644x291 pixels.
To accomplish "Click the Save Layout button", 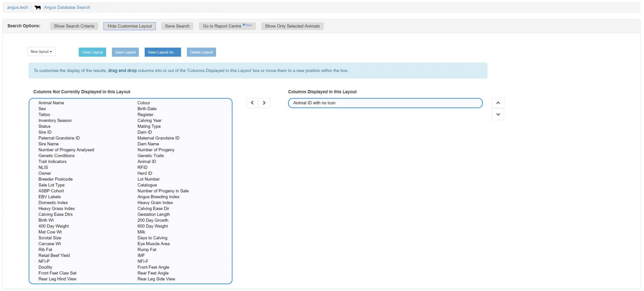I will point(125,52).
